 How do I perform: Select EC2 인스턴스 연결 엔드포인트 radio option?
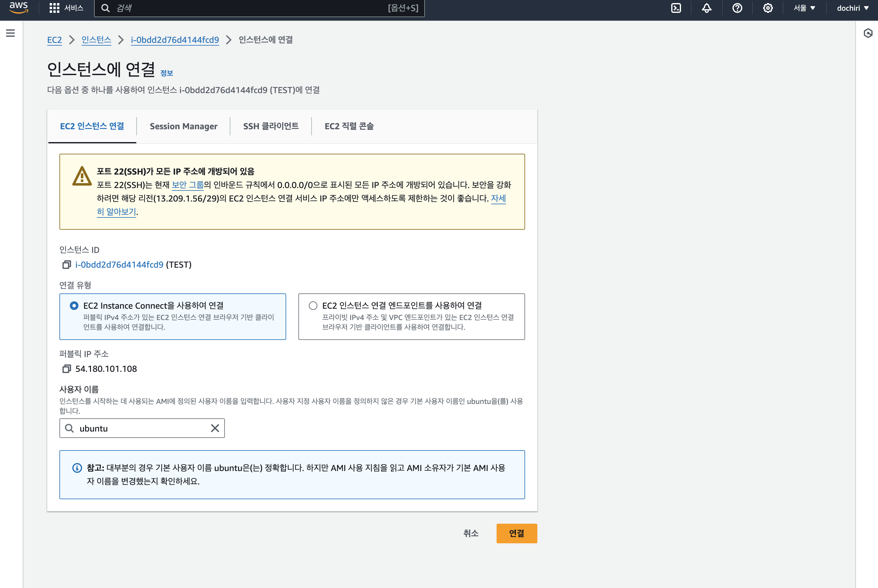313,306
